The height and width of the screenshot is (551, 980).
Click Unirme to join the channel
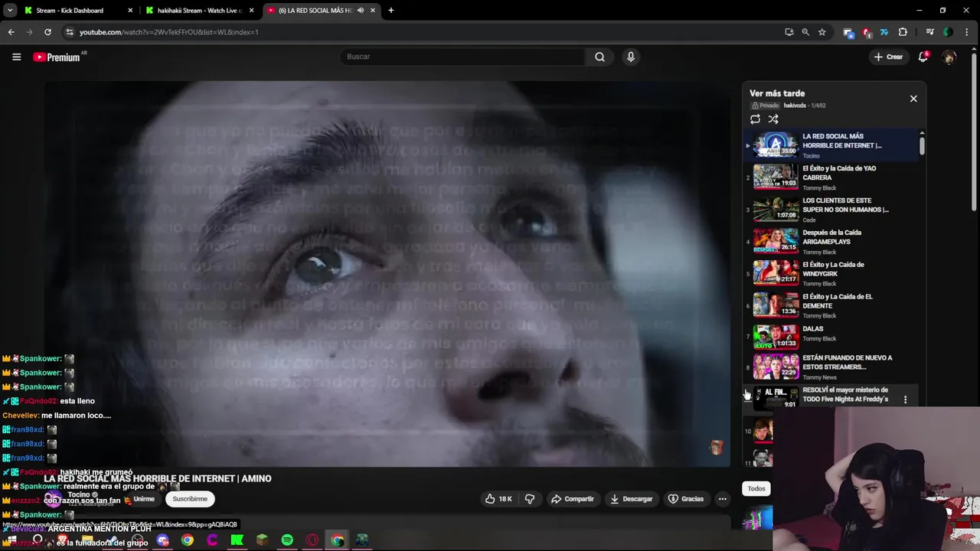click(144, 499)
